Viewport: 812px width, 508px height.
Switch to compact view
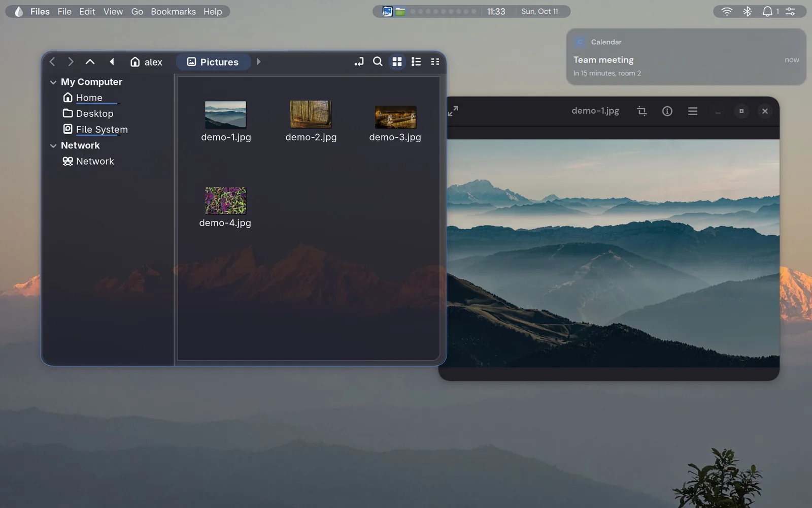pyautogui.click(x=435, y=62)
